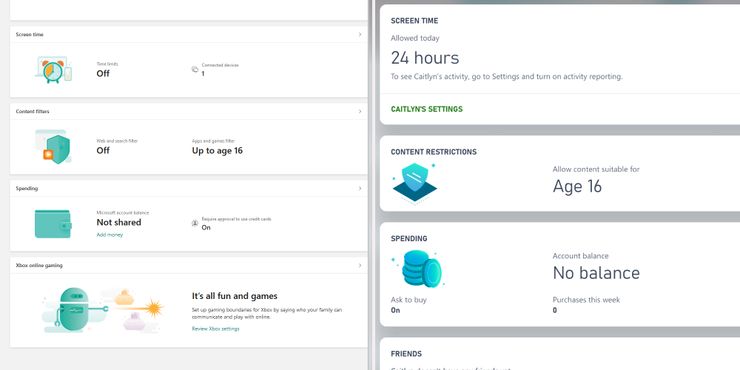
Task: Open the Age 16 content restriction value
Action: 577,186
